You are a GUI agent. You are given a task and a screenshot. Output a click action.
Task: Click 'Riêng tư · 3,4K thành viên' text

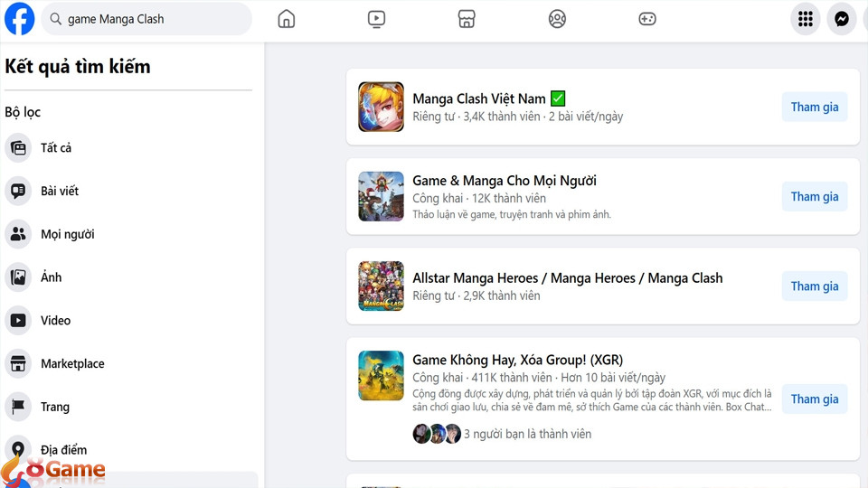[476, 117]
